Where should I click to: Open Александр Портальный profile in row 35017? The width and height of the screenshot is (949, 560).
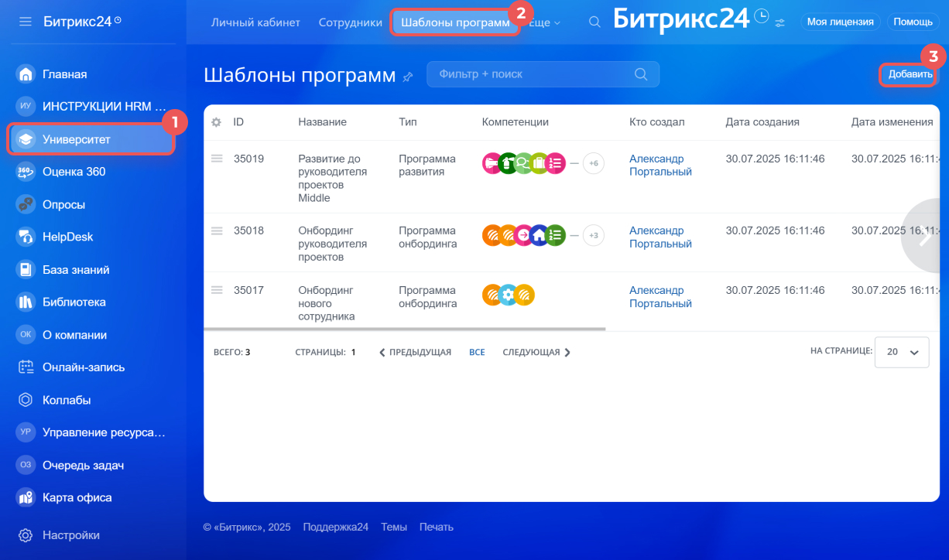660,297
